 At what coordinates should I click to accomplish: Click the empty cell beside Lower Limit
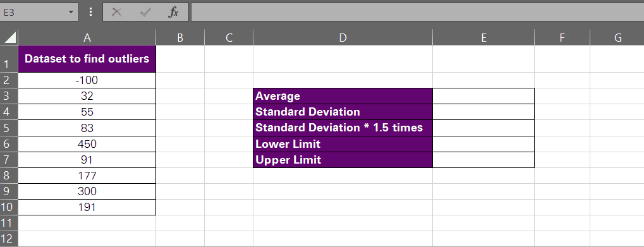tap(483, 144)
